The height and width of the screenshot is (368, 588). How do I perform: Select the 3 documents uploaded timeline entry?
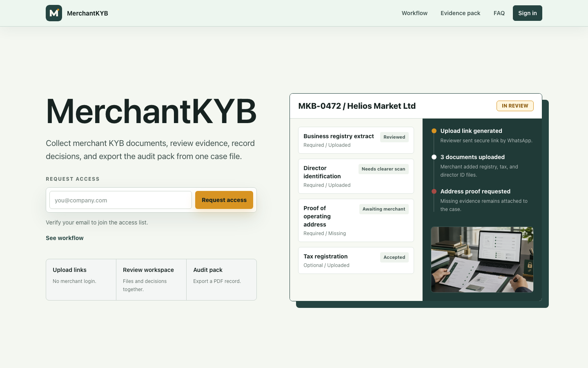click(x=482, y=166)
